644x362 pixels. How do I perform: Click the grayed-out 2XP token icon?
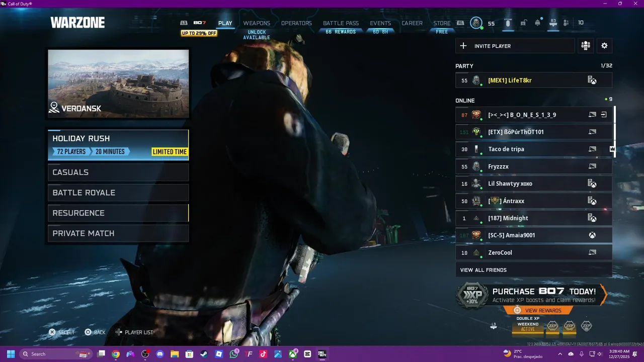(586, 326)
